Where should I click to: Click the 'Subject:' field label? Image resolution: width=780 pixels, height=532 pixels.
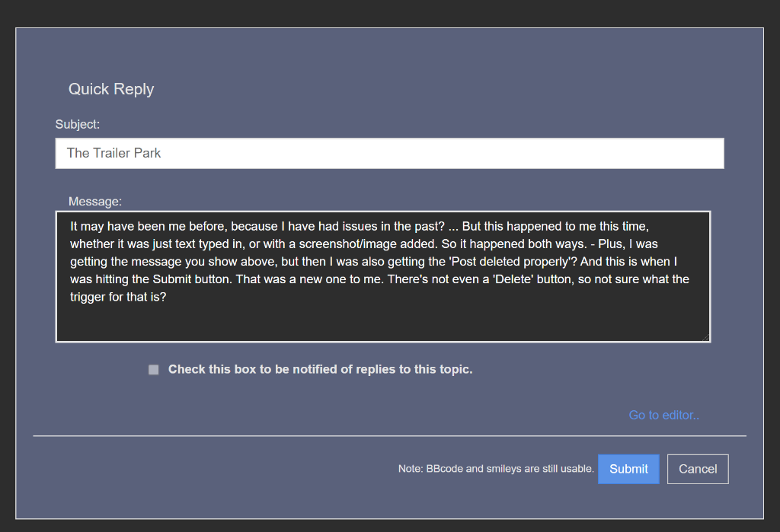coord(78,123)
